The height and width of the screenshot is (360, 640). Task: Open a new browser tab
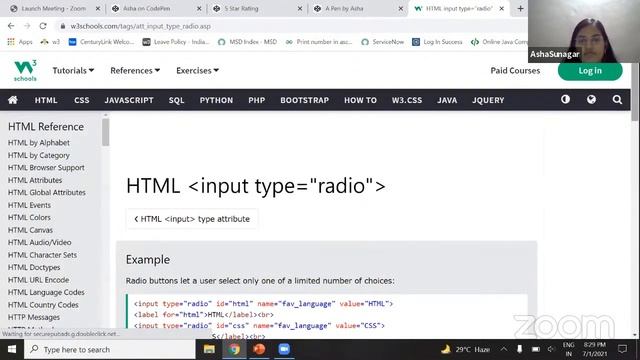[520, 8]
